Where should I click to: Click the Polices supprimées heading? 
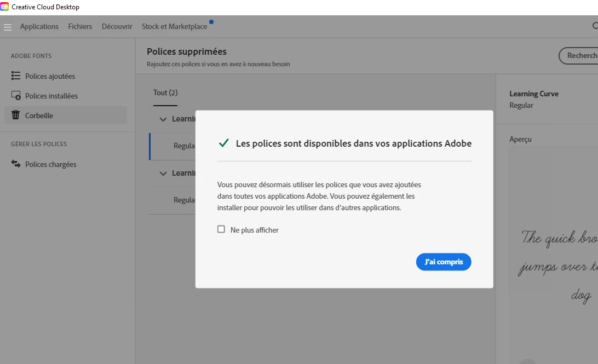187,51
